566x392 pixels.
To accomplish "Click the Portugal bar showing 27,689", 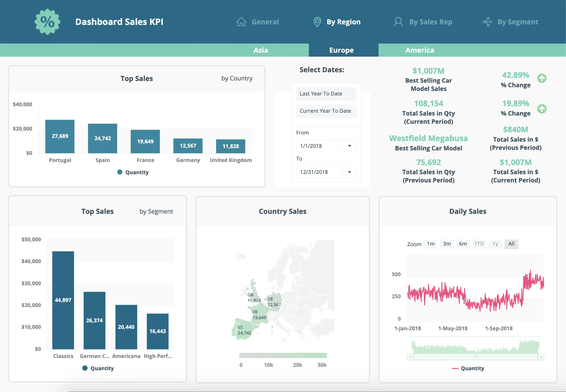I will (60, 137).
